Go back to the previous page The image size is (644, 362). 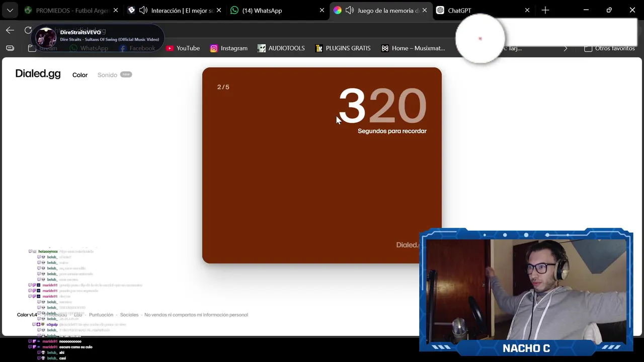pyautogui.click(x=10, y=30)
